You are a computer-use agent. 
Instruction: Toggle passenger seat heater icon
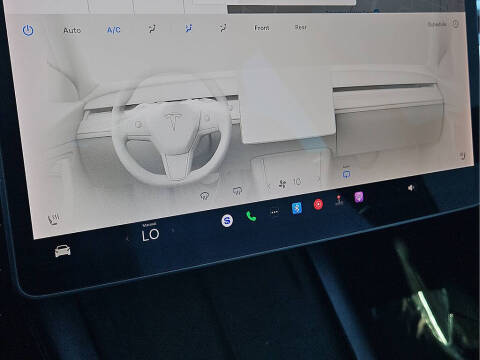click(462, 156)
